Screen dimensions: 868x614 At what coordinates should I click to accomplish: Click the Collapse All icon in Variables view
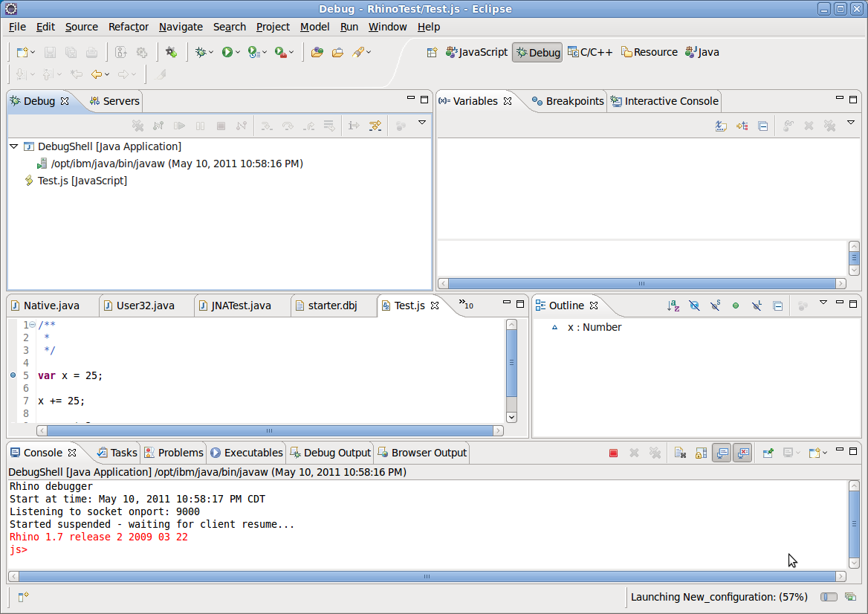pyautogui.click(x=762, y=126)
